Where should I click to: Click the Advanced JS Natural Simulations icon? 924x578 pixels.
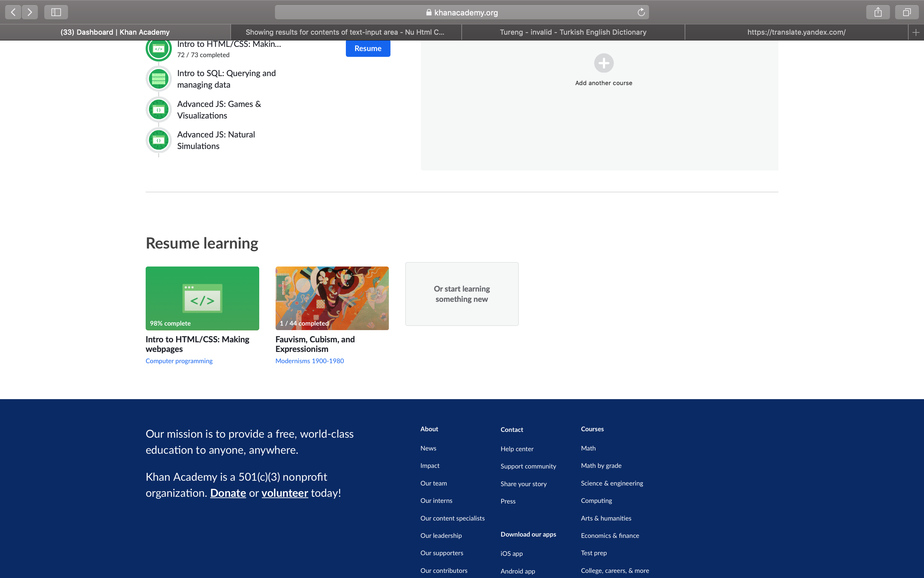click(158, 140)
